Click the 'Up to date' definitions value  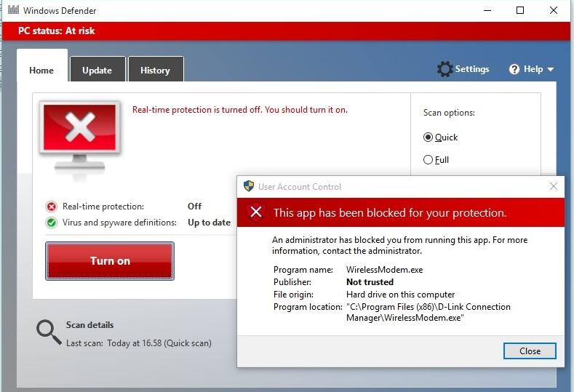tap(209, 223)
